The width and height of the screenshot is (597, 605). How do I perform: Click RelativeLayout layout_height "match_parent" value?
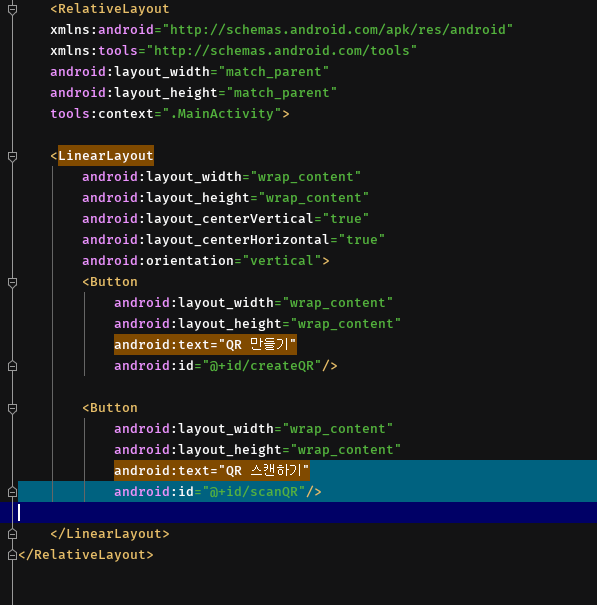(x=282, y=93)
